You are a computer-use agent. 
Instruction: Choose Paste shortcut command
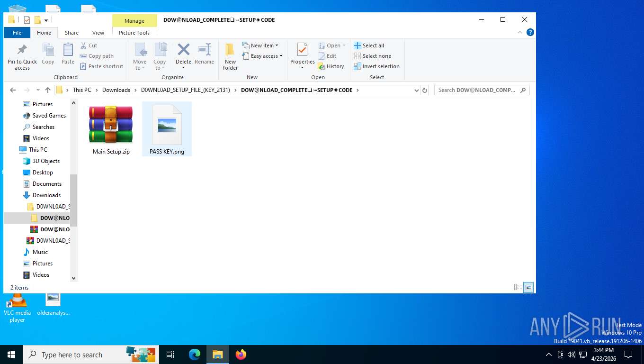coord(102,66)
